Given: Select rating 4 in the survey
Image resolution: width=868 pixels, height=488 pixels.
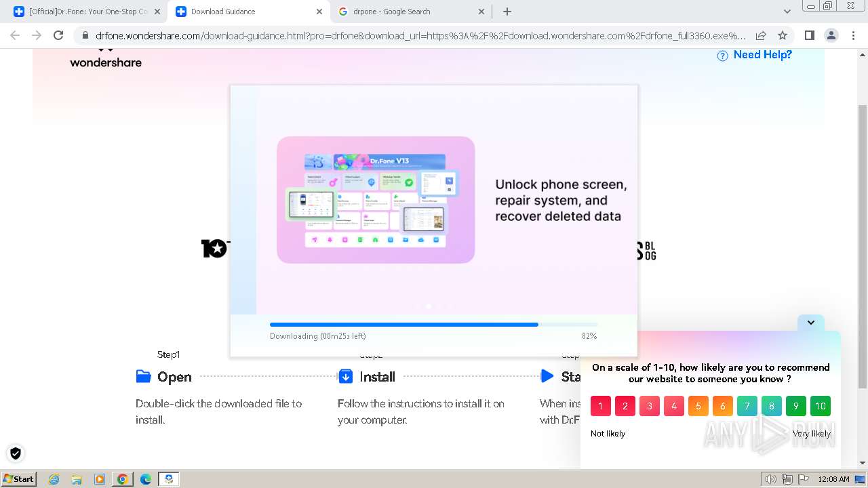Looking at the screenshot, I should [x=674, y=406].
